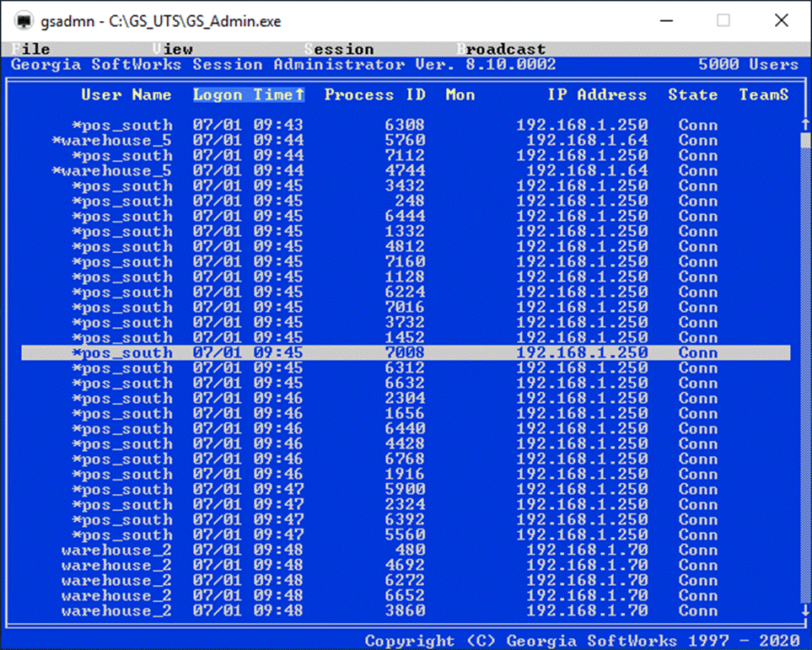Open the Broadcast menu
The image size is (812, 650).
tap(502, 49)
